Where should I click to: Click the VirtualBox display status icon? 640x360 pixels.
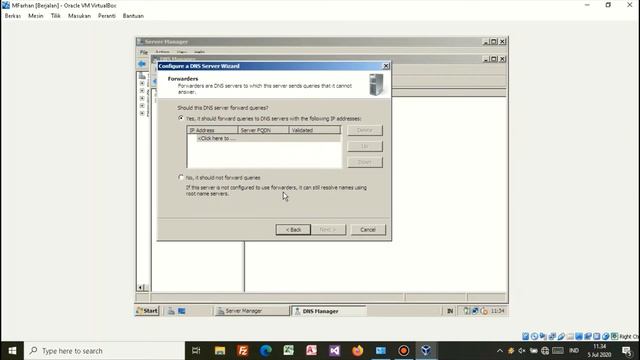pyautogui.click(x=579, y=336)
